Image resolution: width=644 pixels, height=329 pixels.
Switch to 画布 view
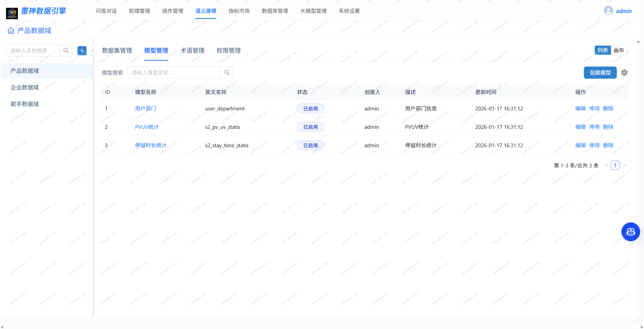[x=619, y=50]
